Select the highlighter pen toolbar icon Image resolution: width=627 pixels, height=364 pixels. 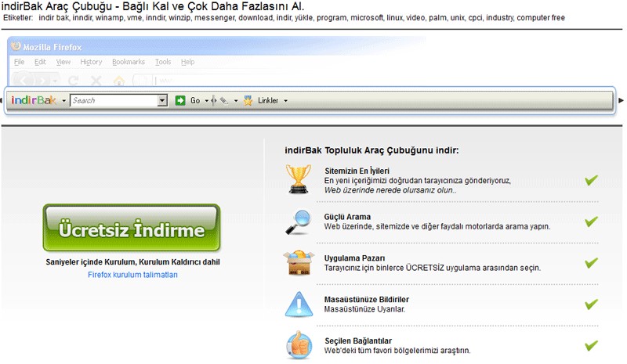224,101
